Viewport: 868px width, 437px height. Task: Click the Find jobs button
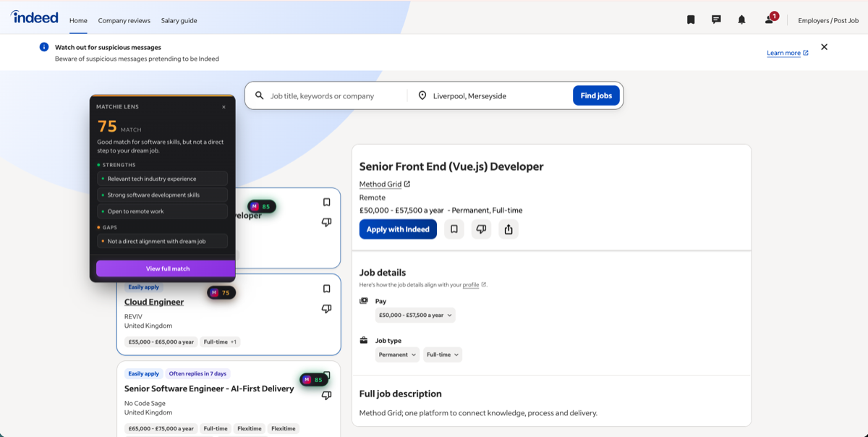pos(596,96)
